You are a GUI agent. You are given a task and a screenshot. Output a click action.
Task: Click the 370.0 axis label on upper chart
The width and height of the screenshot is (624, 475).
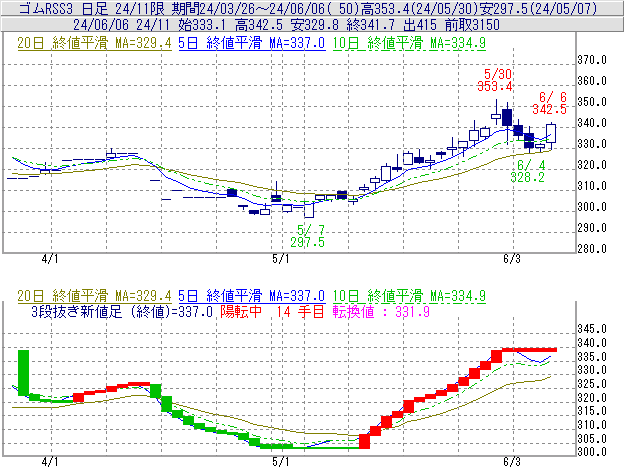click(x=592, y=60)
